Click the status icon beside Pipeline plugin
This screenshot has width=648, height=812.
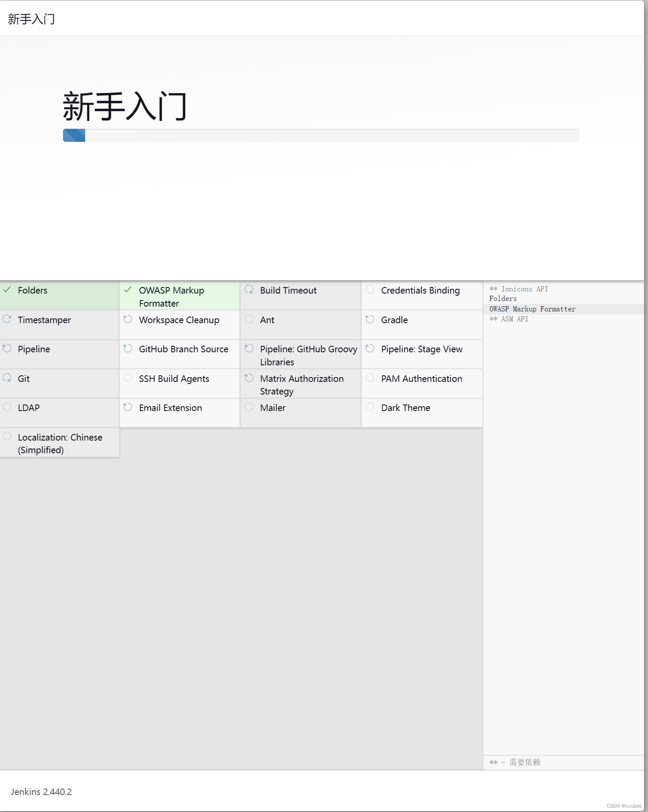[7, 348]
